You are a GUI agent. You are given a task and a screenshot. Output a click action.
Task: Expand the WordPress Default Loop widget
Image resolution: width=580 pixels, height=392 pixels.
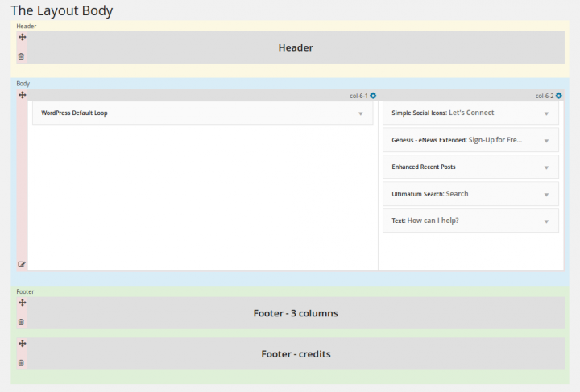(361, 113)
